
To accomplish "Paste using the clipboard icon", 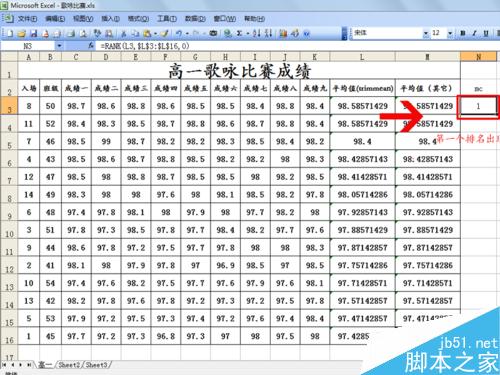I will 147,33.
